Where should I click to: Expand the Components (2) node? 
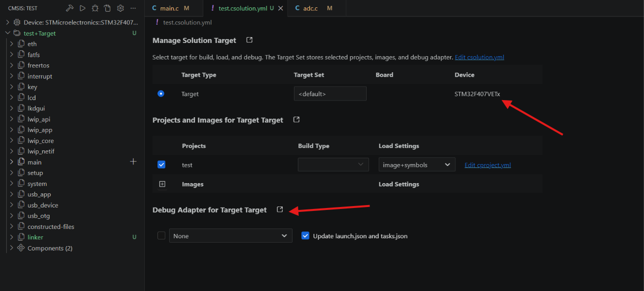pyautogui.click(x=12, y=248)
